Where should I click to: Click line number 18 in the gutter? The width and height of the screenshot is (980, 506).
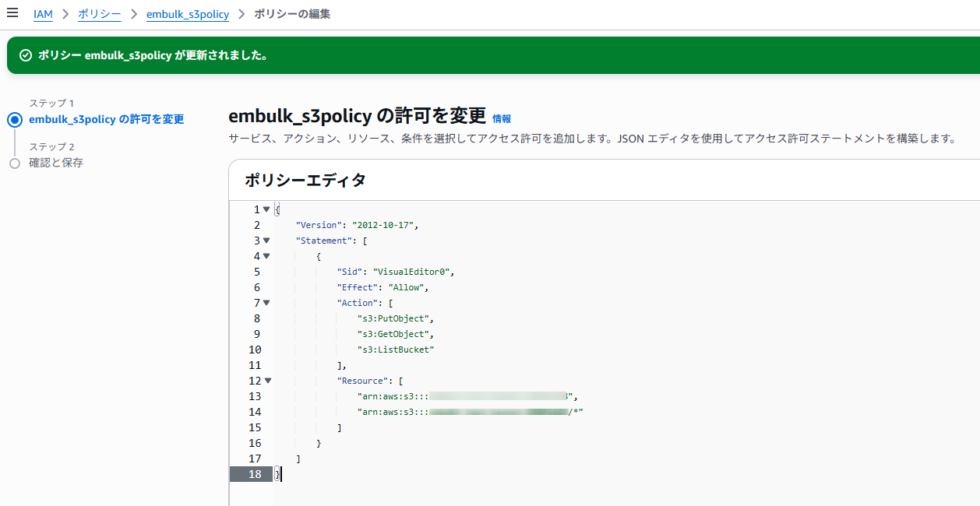pos(255,474)
